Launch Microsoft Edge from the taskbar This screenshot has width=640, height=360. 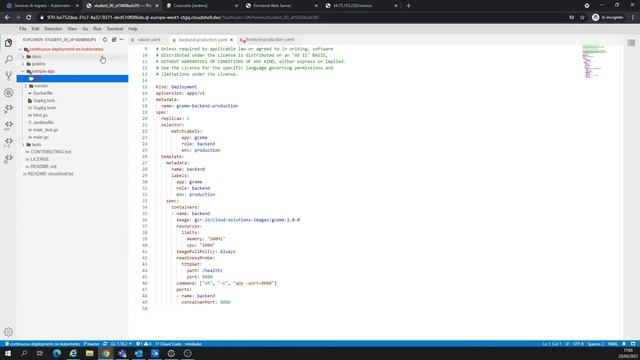[x=57, y=353]
